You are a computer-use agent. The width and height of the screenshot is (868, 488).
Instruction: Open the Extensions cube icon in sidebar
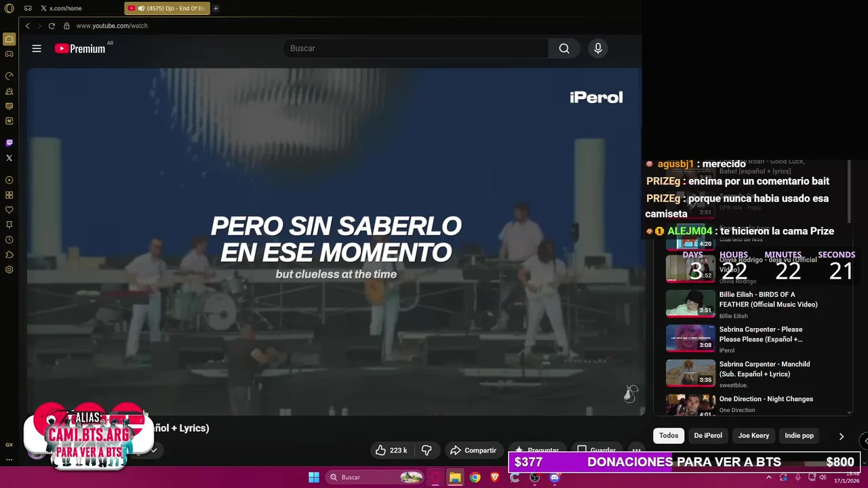(x=9, y=255)
